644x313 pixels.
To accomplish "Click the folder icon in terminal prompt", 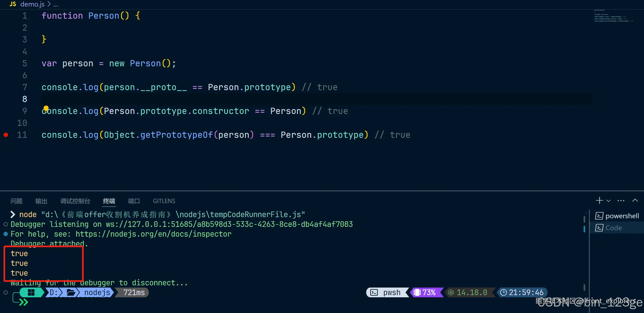I will [x=71, y=292].
